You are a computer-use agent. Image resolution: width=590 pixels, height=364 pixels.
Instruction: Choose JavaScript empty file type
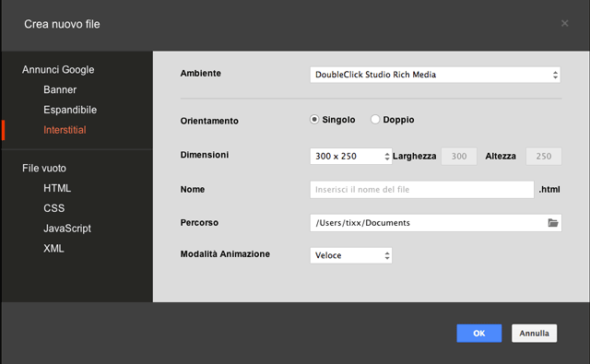point(67,229)
